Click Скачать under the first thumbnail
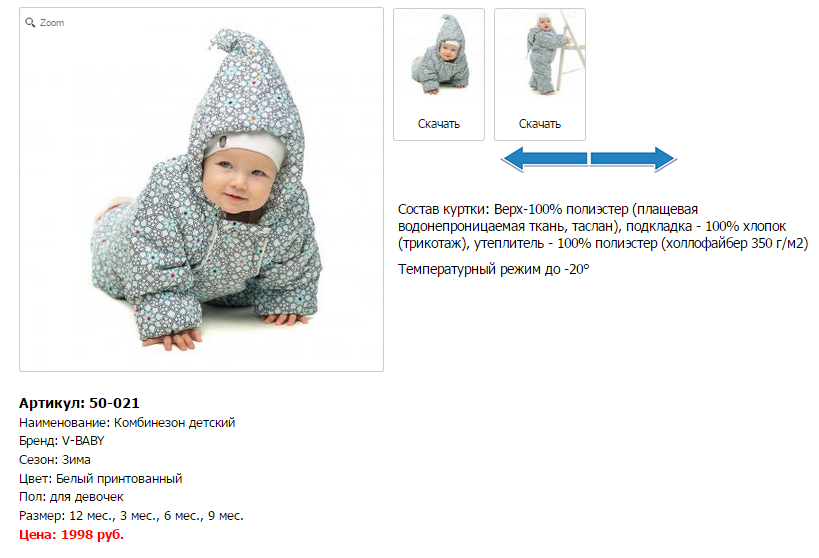 pyautogui.click(x=439, y=124)
